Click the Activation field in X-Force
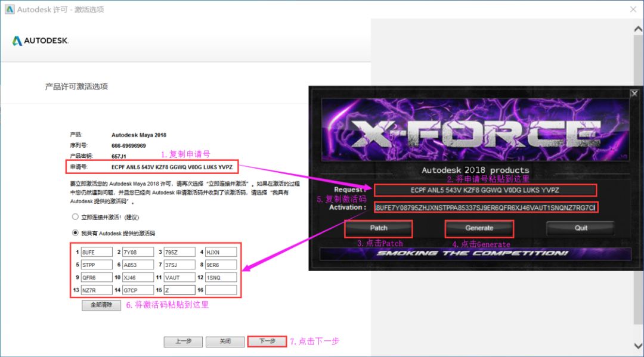 click(x=486, y=207)
